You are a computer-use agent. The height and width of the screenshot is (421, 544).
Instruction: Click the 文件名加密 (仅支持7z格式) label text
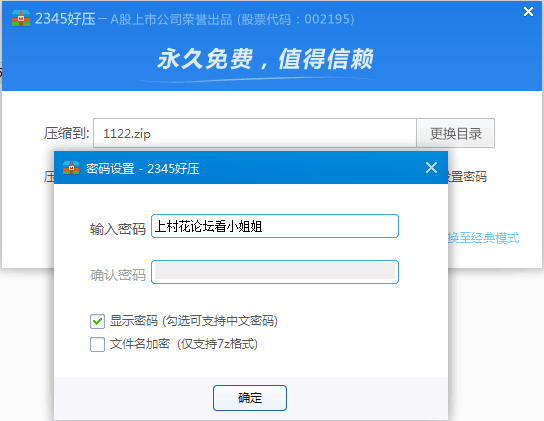(184, 344)
